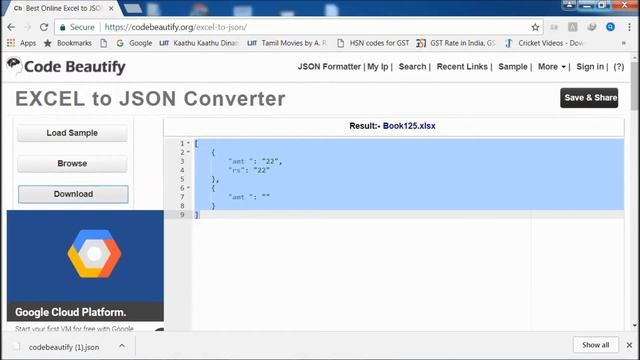Close the downloads bar

pos(629,345)
